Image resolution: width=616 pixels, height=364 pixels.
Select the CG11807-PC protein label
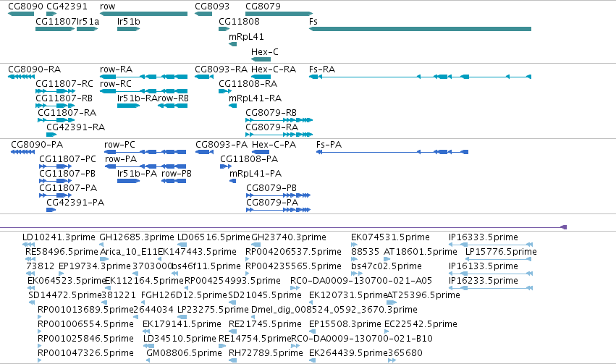click(x=67, y=159)
